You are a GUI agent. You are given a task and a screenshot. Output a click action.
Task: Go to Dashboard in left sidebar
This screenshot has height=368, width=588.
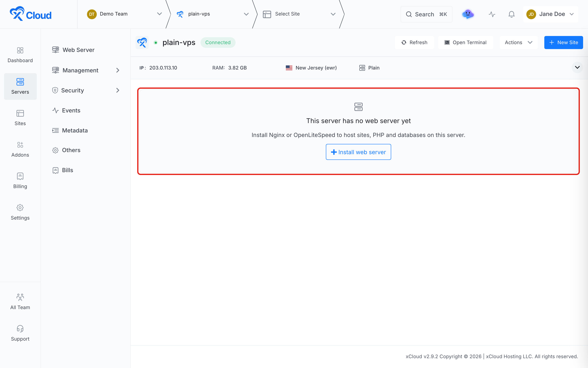20,55
